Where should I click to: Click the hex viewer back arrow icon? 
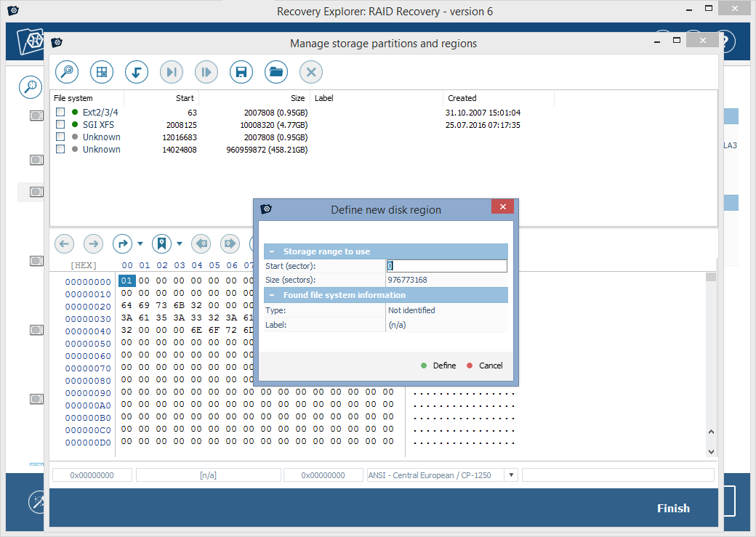coord(64,244)
